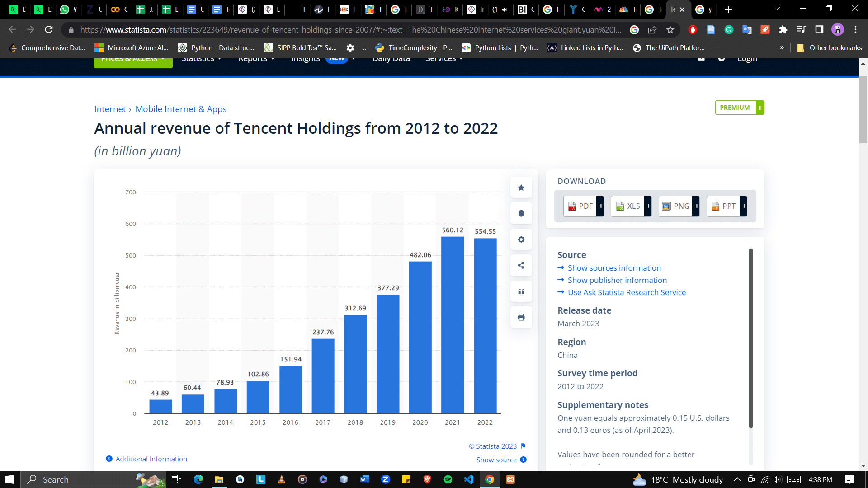Click the Source panel scrollbar

coord(751,338)
